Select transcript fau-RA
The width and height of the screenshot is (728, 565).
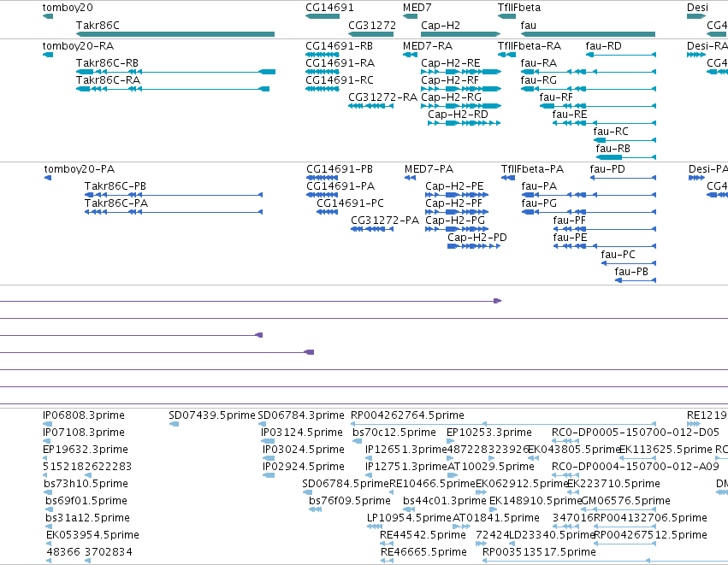[x=589, y=72]
